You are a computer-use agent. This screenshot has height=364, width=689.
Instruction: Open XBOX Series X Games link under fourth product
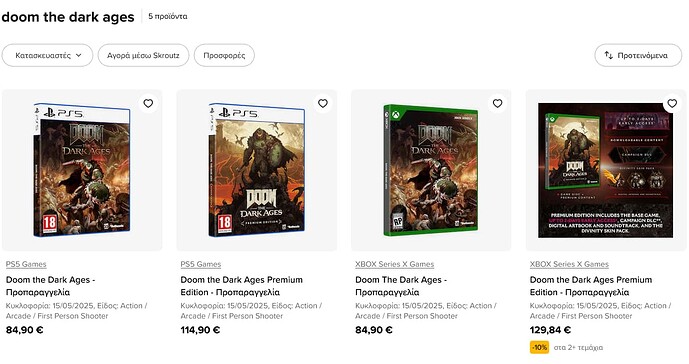click(x=569, y=264)
